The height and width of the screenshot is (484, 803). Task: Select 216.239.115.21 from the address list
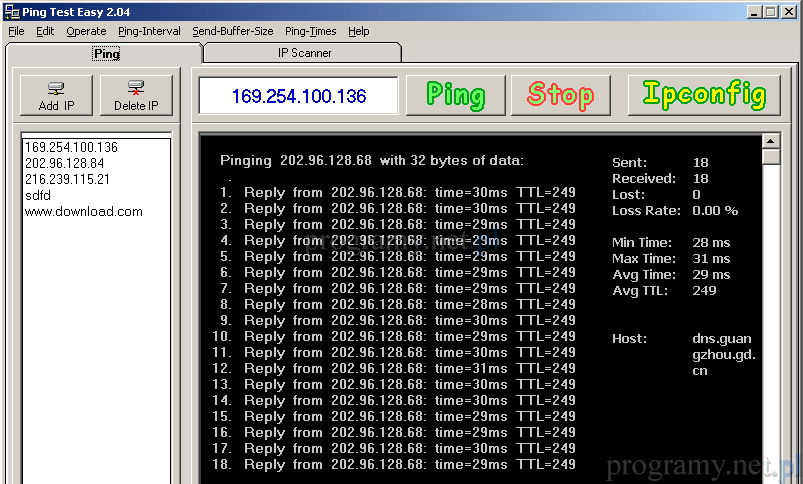[67, 179]
